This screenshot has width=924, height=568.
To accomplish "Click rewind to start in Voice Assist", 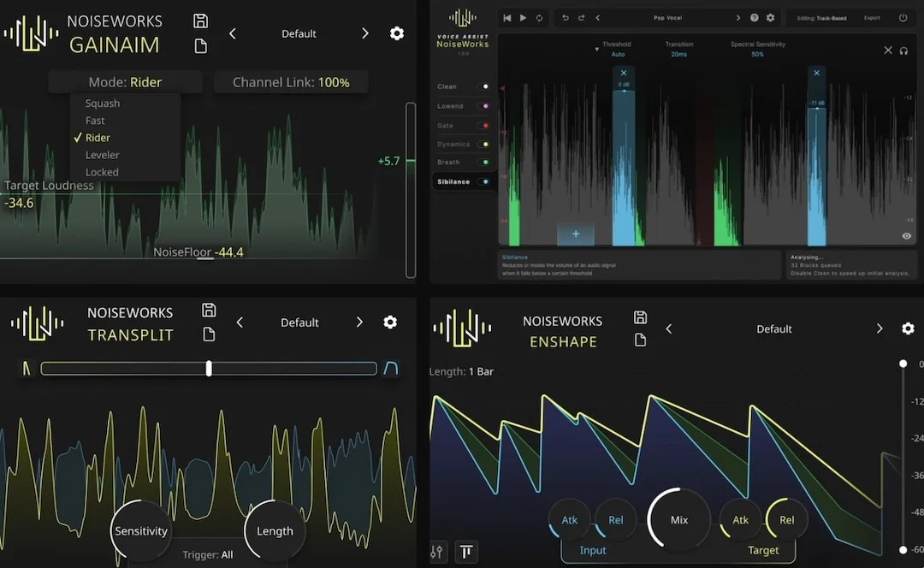I will [x=506, y=18].
